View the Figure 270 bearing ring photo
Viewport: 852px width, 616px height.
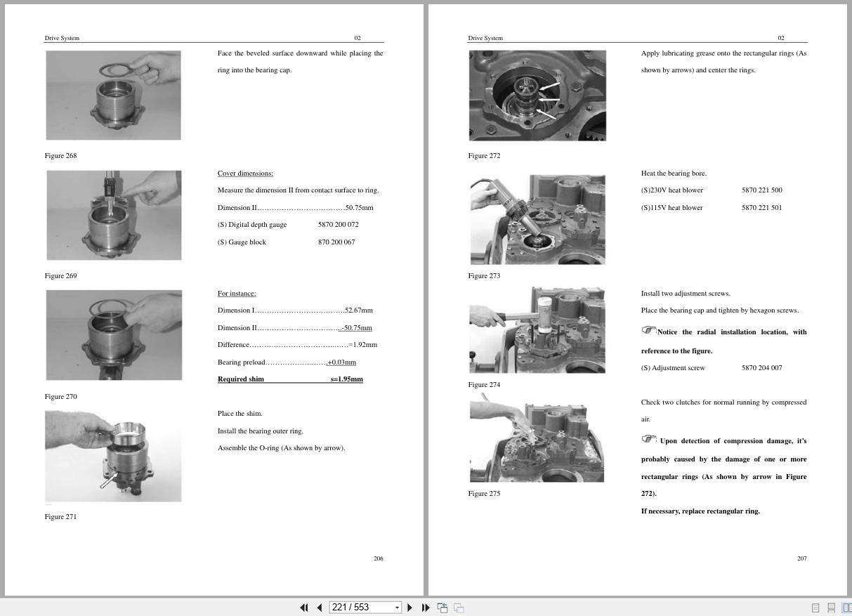(x=114, y=335)
